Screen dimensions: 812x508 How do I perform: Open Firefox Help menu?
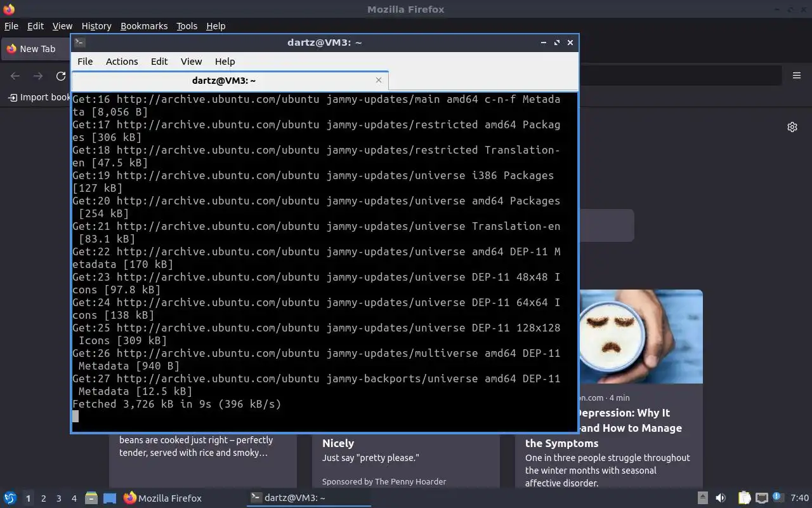click(216, 26)
